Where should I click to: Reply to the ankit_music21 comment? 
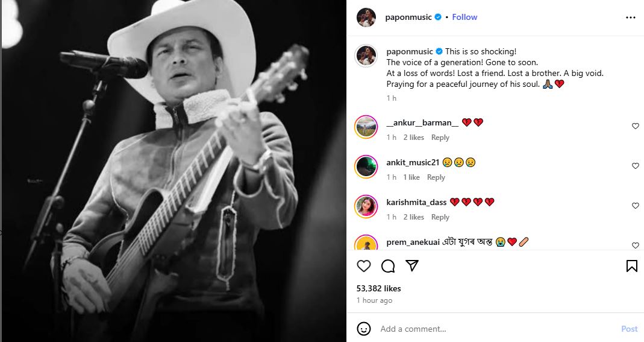[x=436, y=177]
